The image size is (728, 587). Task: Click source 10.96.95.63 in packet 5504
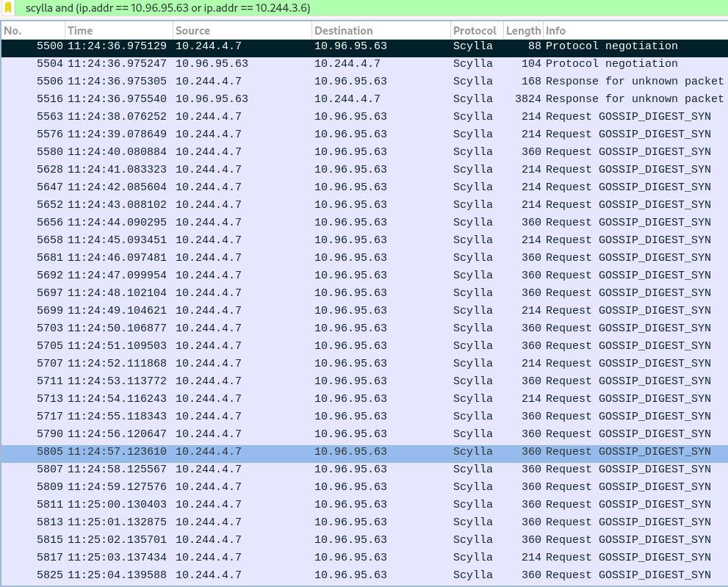click(x=212, y=64)
